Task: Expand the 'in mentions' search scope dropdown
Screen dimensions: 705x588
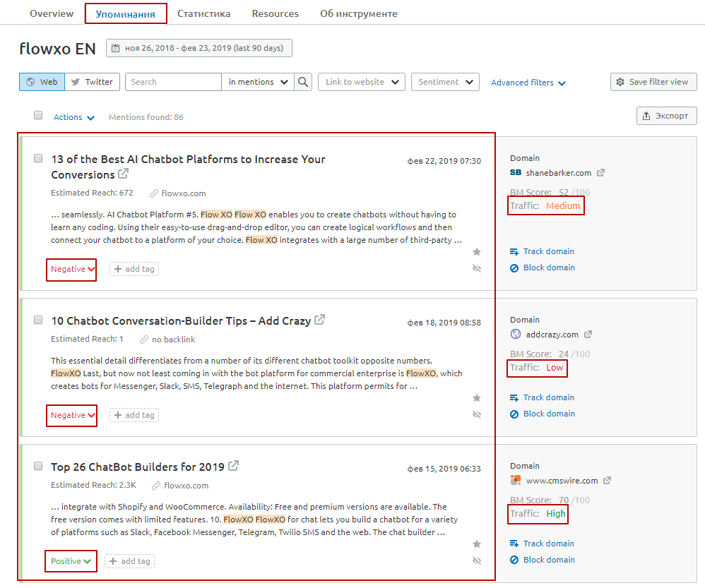Action: coord(258,82)
